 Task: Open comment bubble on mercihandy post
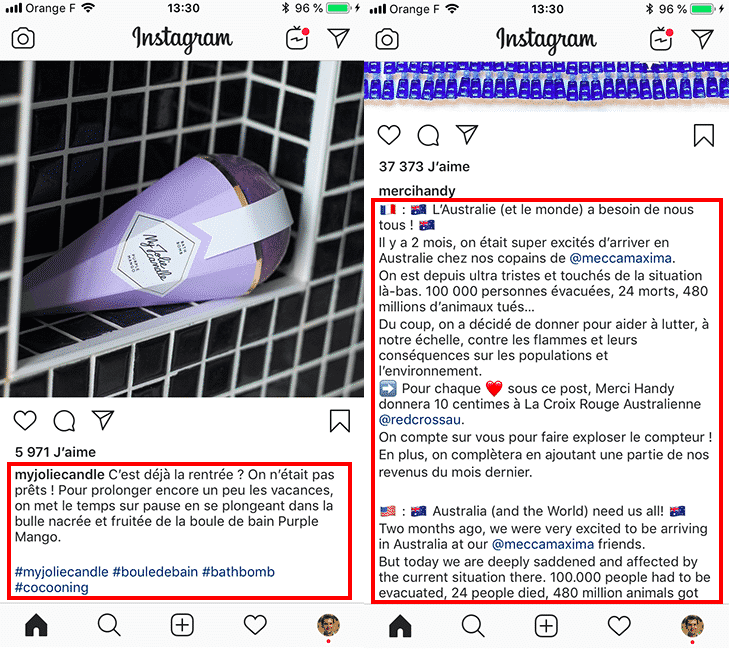(x=428, y=135)
